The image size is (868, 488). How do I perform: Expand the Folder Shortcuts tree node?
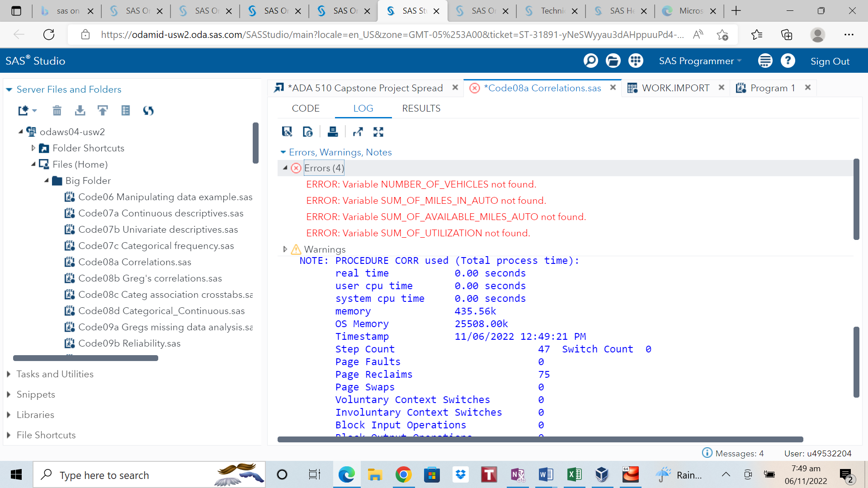(x=33, y=148)
